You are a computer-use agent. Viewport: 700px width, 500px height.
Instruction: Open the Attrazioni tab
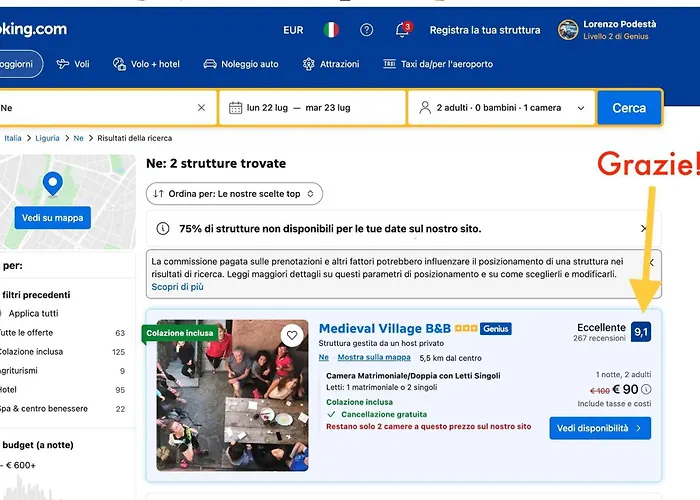[x=331, y=64]
